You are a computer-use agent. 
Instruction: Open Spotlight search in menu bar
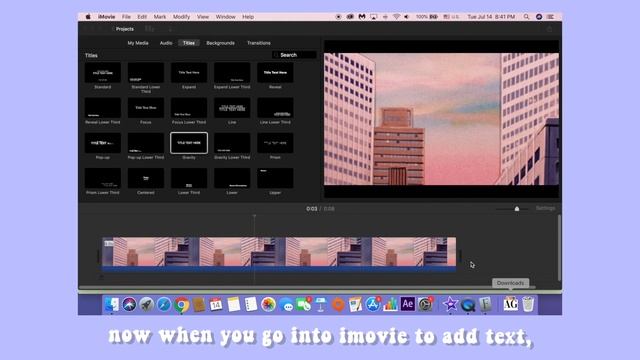(527, 17)
